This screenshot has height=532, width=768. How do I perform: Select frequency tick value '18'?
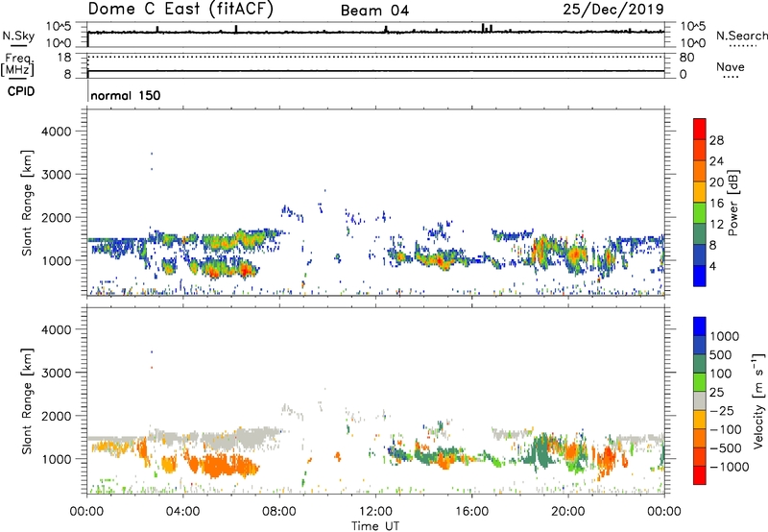click(x=64, y=58)
